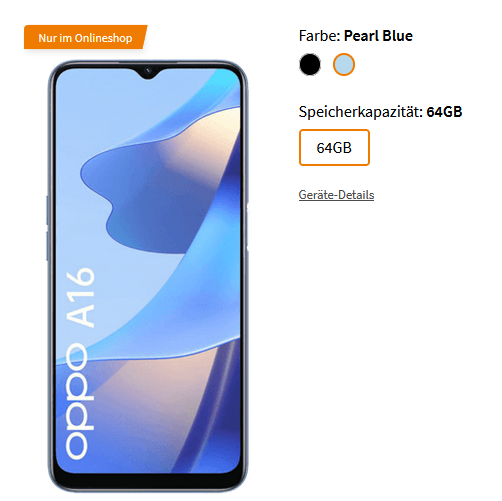Click the bold 64GB text beside Speicherkapazität
Image resolution: width=502 pixels, height=501 pixels.
444,112
